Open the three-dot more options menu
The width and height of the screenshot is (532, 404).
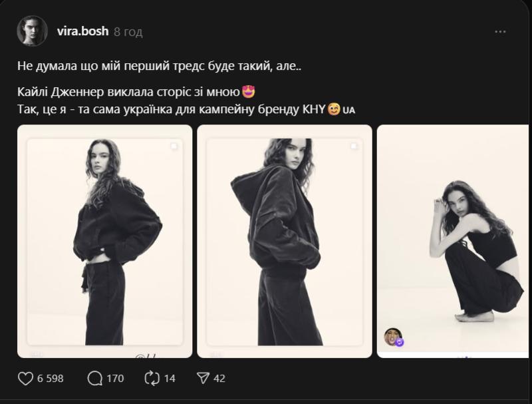501,31
